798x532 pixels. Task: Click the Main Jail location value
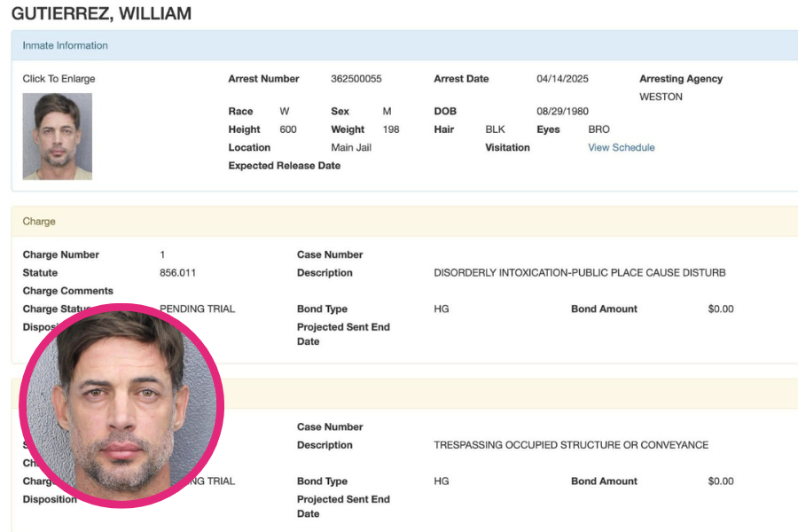(350, 148)
